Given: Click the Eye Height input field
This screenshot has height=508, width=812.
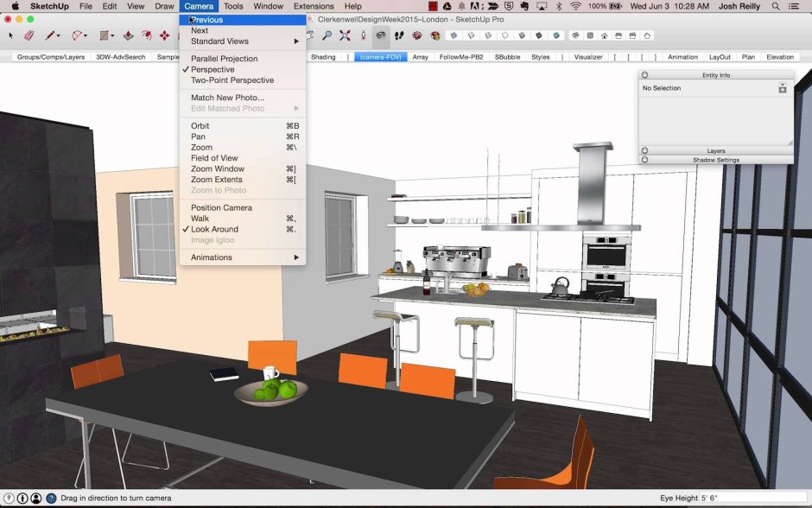Looking at the screenshot, I should [x=753, y=498].
